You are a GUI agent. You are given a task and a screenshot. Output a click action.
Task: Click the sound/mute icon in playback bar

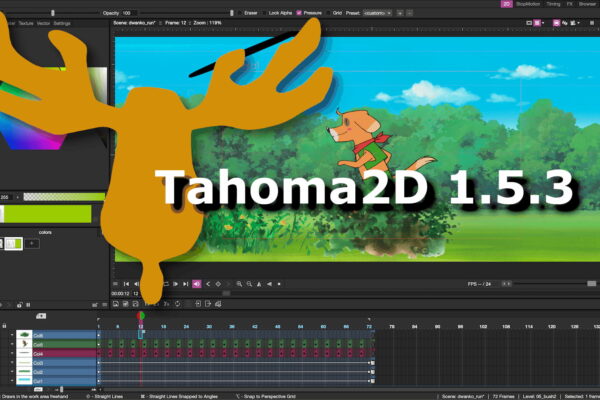[x=196, y=284]
